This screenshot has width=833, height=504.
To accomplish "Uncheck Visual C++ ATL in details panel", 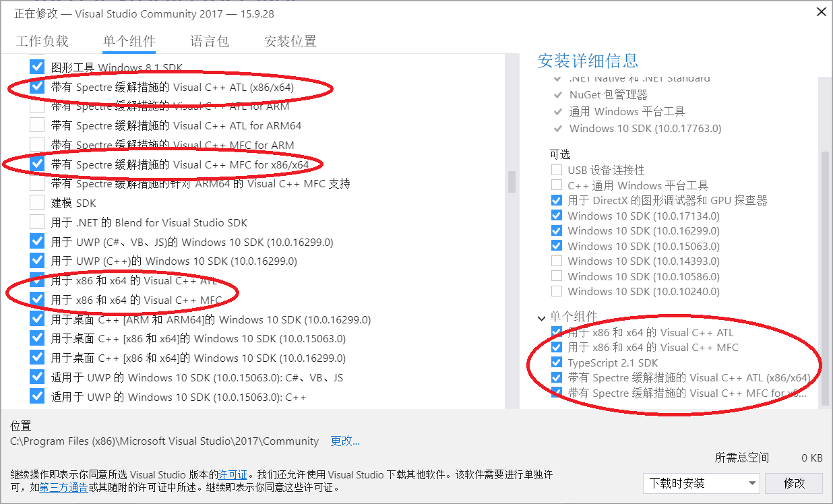I will 557,332.
